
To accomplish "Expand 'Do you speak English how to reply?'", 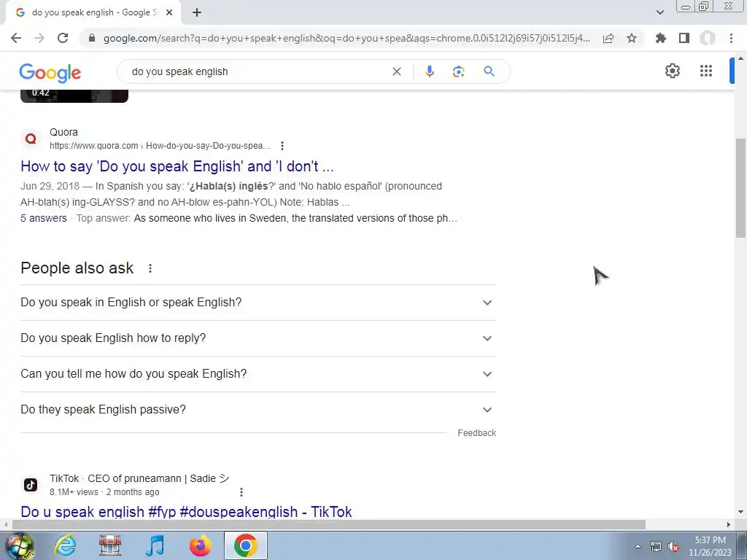I will (x=258, y=338).
